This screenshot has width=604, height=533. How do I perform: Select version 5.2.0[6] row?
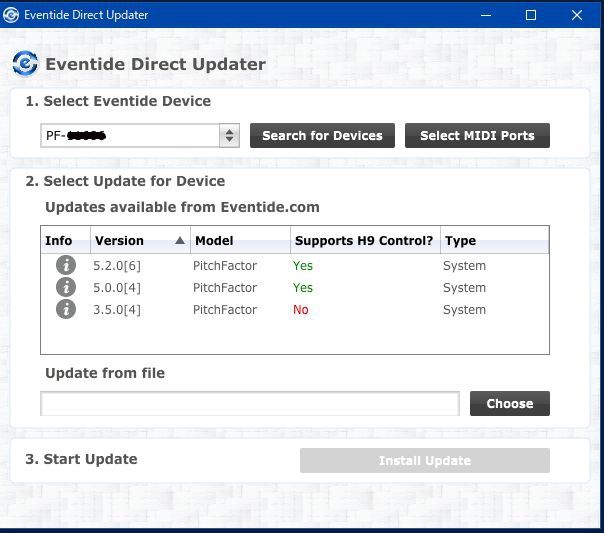point(295,265)
